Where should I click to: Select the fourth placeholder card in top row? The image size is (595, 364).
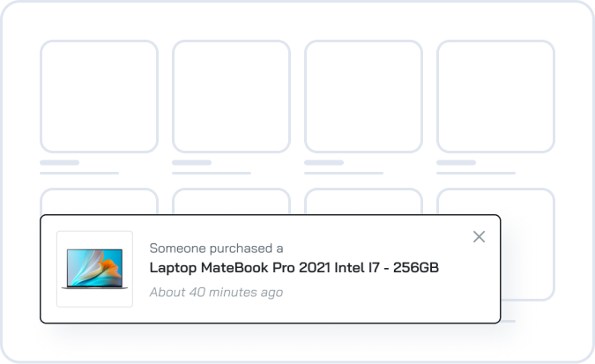(495, 97)
